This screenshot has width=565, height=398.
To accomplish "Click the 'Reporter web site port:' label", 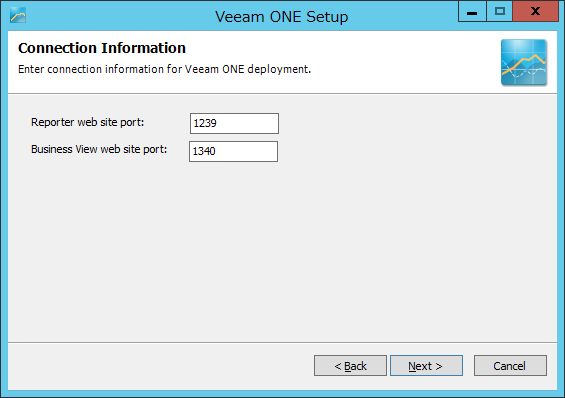I will 88,122.
